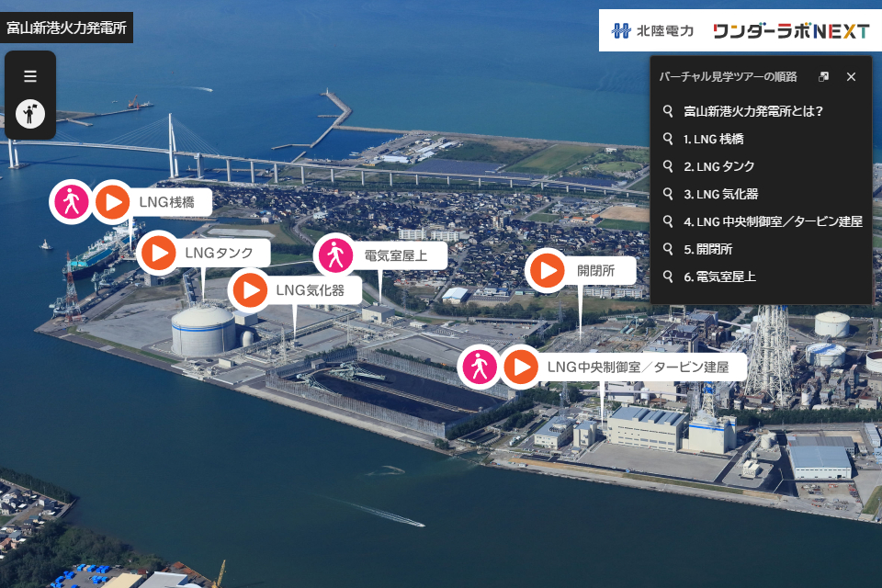
Task: Pop out the tour route panel
Action: (824, 77)
